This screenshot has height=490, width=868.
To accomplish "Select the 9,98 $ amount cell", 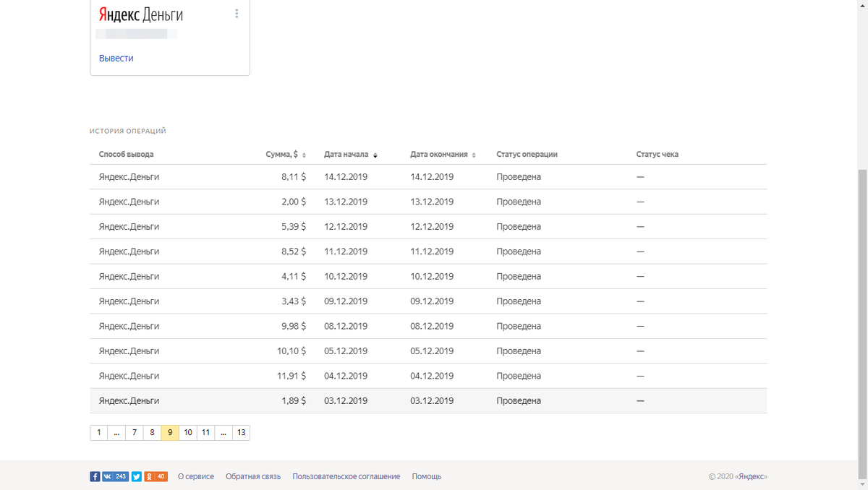I will pos(293,326).
